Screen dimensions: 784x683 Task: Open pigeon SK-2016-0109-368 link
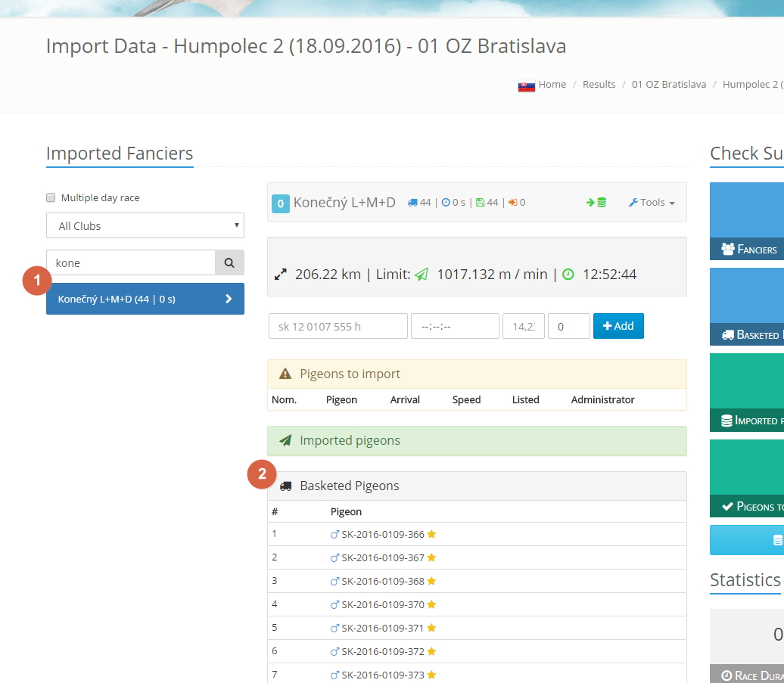click(382, 581)
